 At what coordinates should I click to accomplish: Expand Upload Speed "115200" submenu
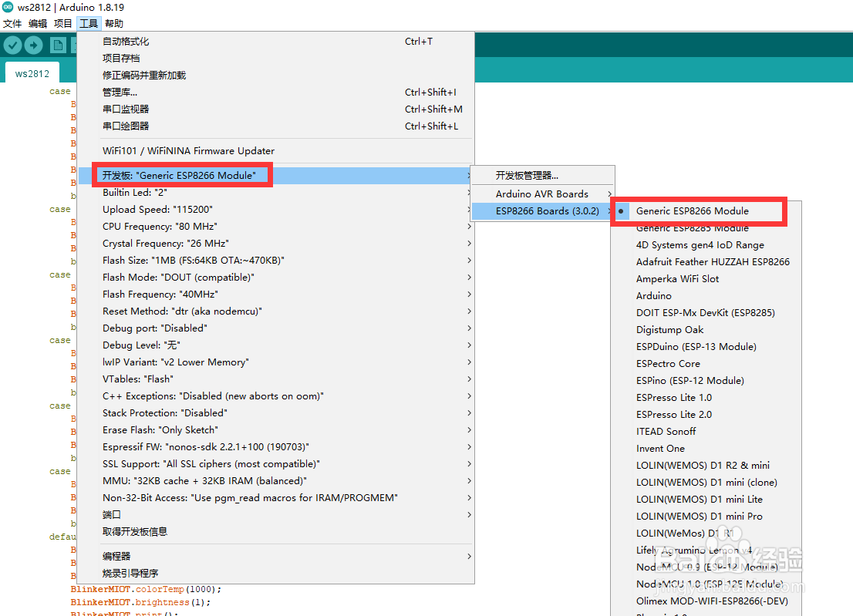tap(276, 210)
